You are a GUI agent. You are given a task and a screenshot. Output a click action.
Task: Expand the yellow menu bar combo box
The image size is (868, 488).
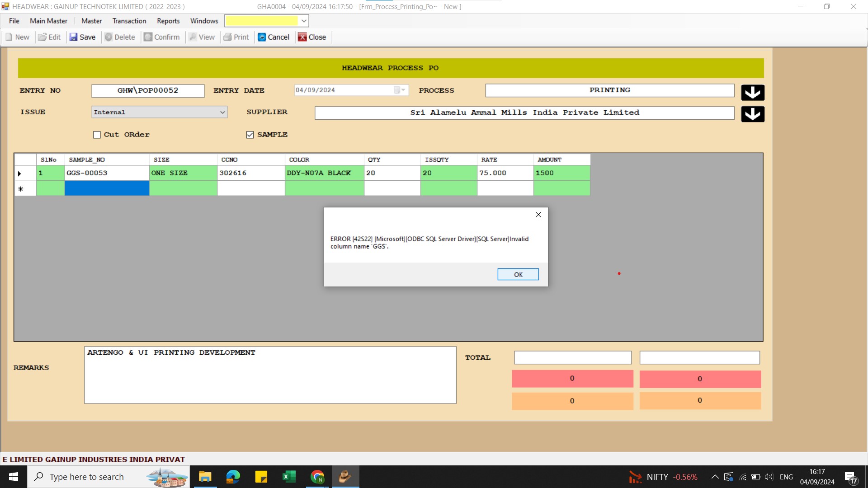[x=304, y=21]
